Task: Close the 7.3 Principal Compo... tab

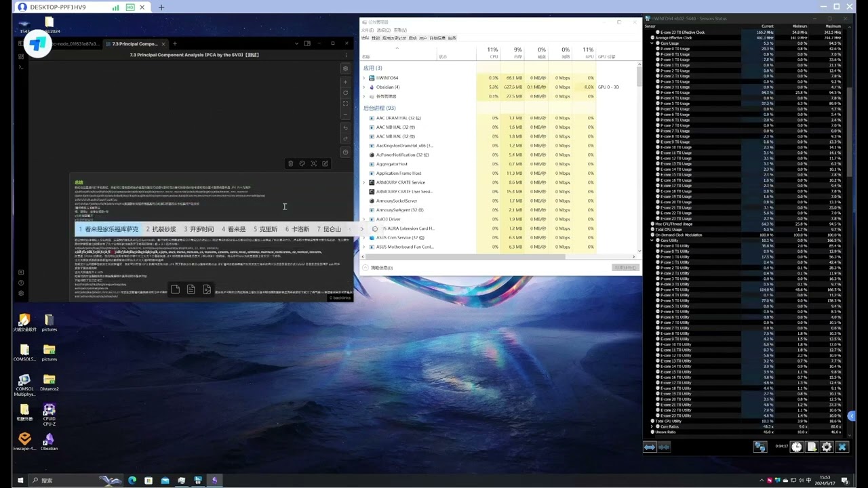Action: [163, 43]
